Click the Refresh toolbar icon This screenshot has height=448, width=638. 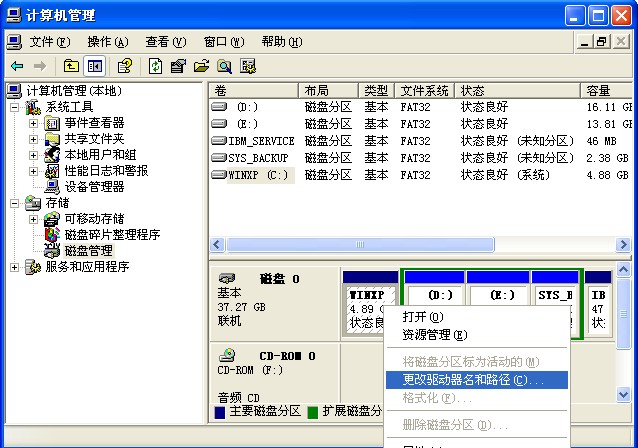(155, 66)
